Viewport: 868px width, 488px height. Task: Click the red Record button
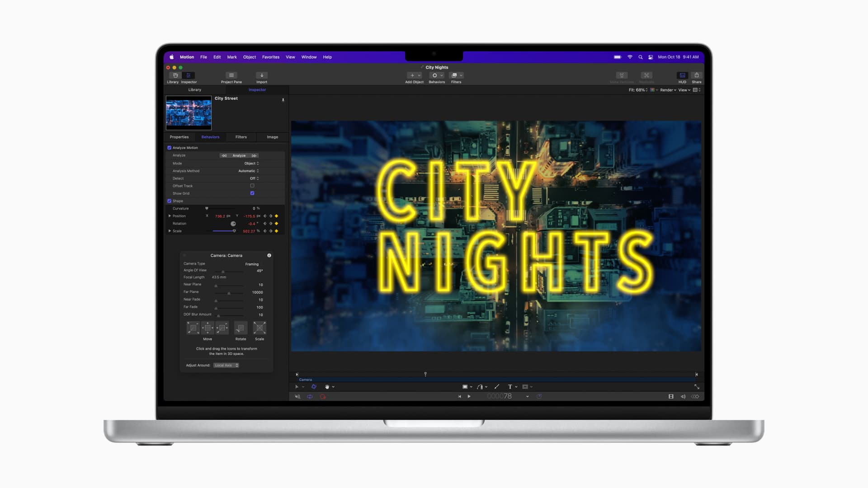[323, 397]
